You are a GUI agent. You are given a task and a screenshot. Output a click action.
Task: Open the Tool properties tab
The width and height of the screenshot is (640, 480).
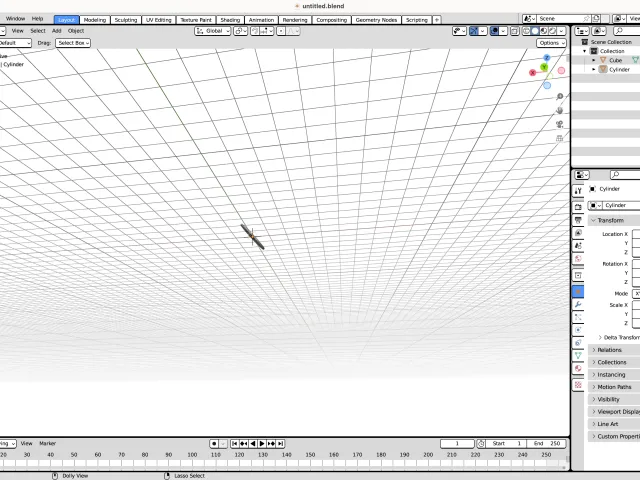tap(578, 191)
